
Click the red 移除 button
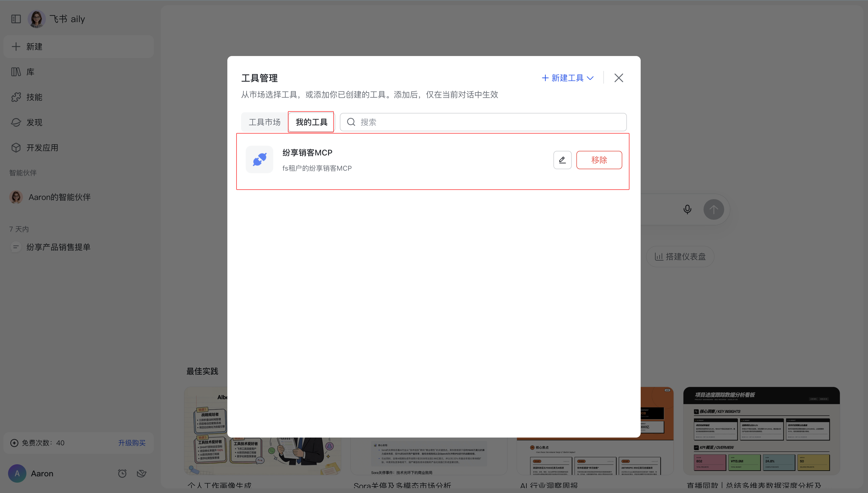point(599,160)
